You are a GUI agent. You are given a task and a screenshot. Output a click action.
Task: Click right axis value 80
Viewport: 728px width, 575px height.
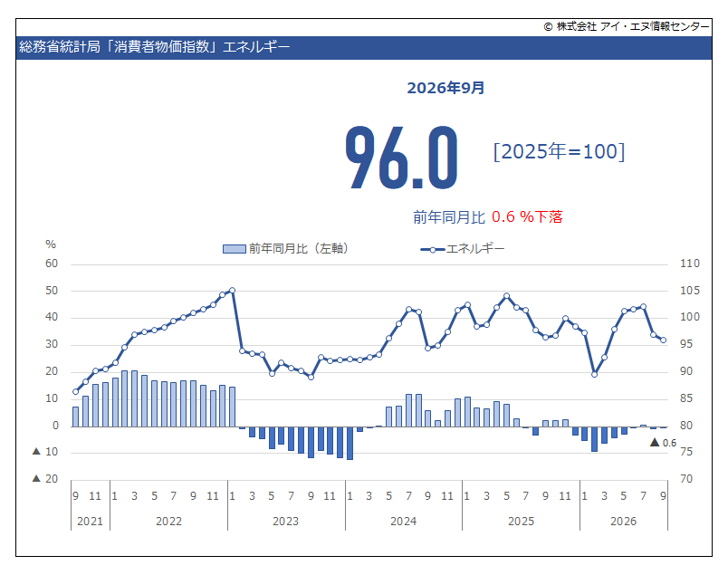pos(686,426)
